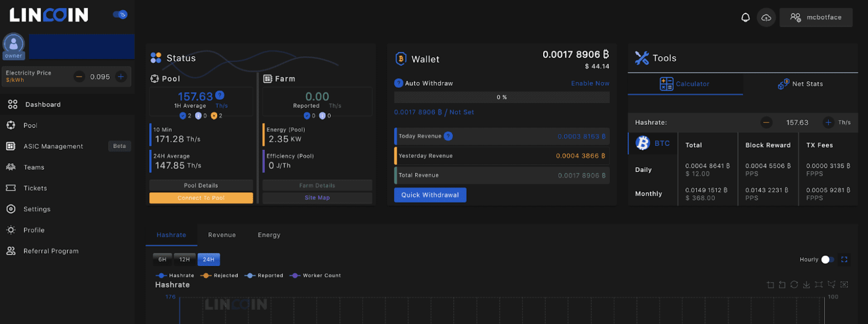Decrease the calculator hashrate with the minus stepper
Viewport: 868px width, 324px height.
pyautogui.click(x=766, y=122)
